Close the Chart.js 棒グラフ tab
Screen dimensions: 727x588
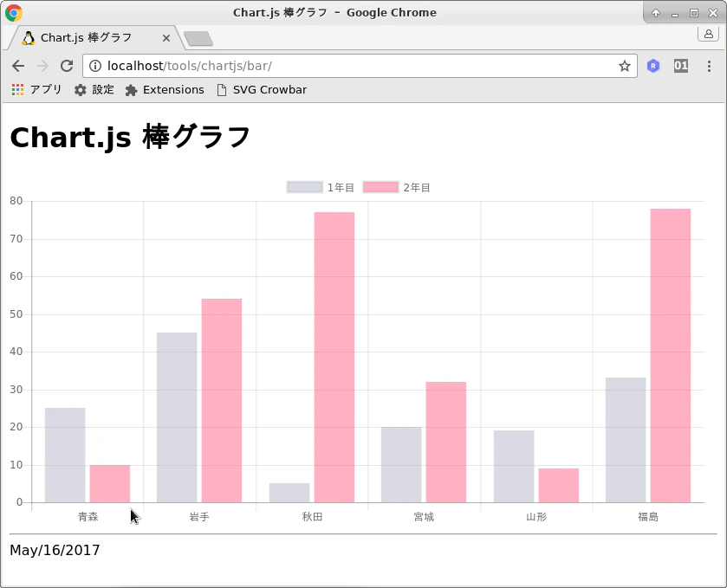point(166,38)
